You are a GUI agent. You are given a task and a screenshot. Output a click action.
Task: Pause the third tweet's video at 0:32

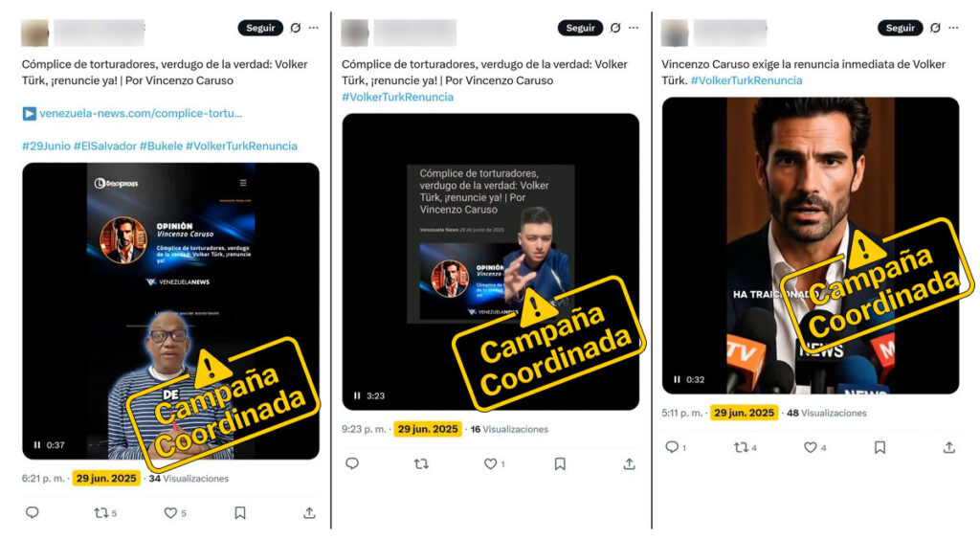click(677, 379)
